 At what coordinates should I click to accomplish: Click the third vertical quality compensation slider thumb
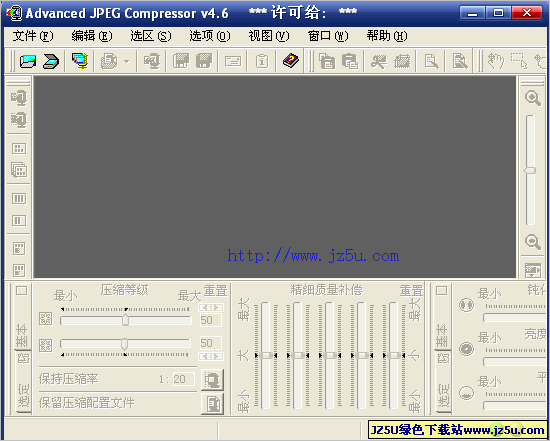click(x=330, y=355)
